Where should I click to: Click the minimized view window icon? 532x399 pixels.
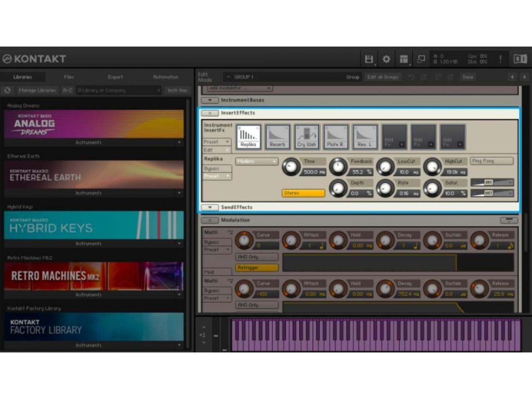coord(421,59)
